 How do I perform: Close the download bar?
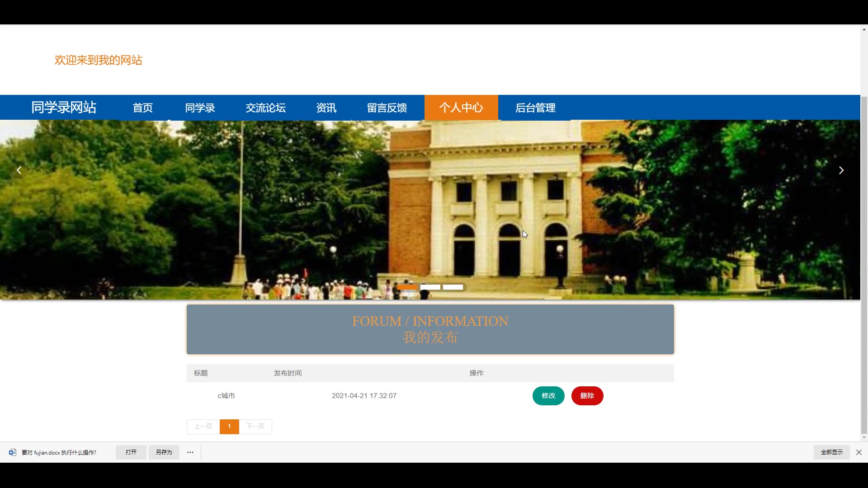(859, 452)
